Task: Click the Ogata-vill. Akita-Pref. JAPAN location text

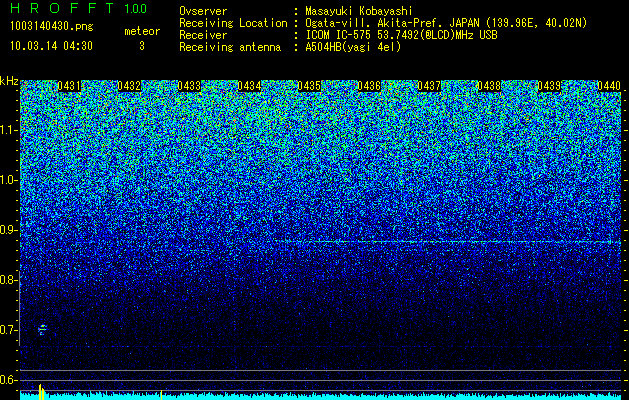Action: [x=446, y=24]
